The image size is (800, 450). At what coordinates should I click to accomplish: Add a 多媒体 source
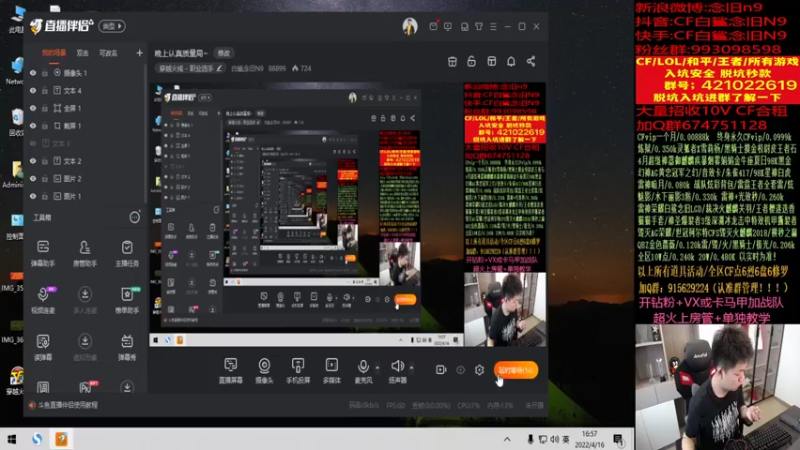tap(332, 370)
